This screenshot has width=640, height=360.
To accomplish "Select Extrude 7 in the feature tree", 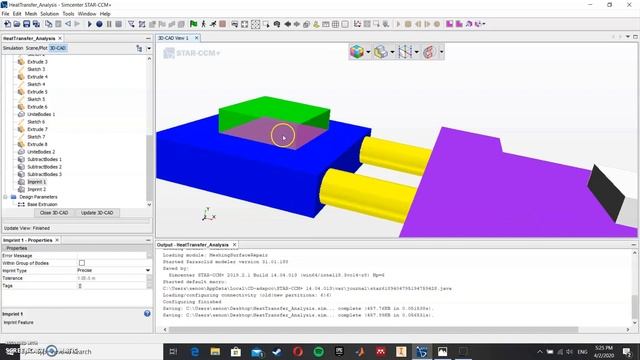I will [37, 129].
